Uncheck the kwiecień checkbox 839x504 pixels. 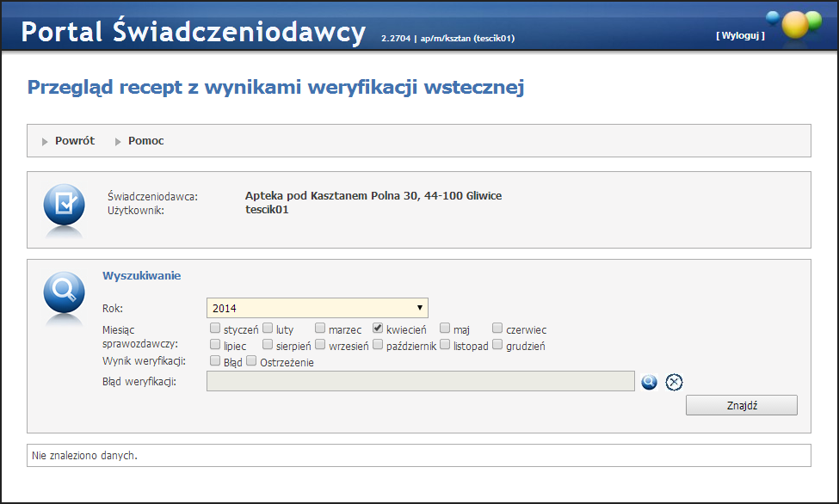[378, 328]
